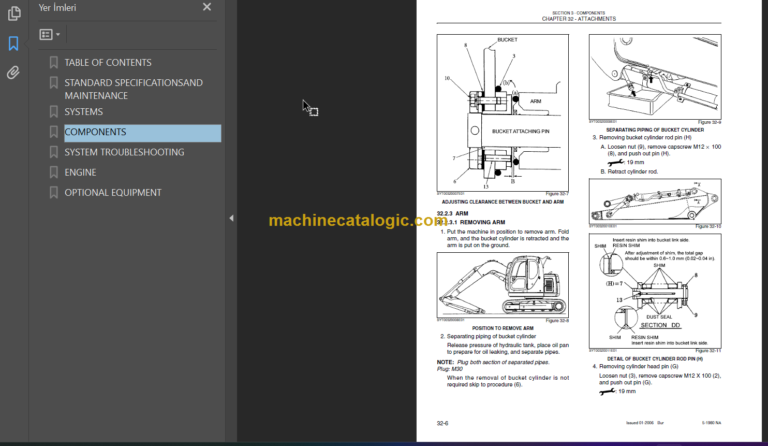768x446 pixels.
Task: Open the page thumbnails panel icon
Action: (13, 14)
